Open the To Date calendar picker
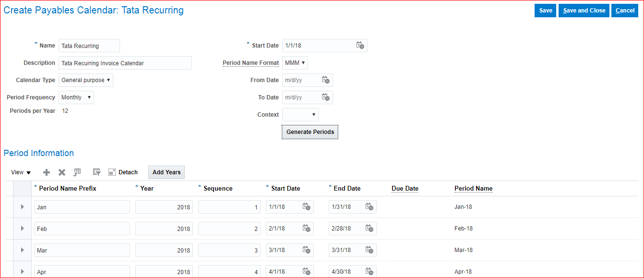Viewport: 644px width, 278px height. [x=326, y=97]
